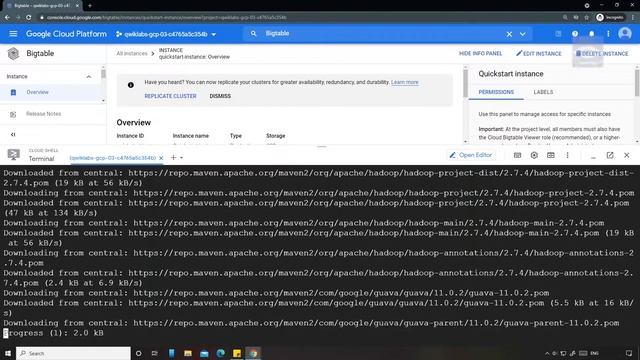The image size is (640, 360).
Task: Open Windows Start menu
Action: tap(8, 353)
